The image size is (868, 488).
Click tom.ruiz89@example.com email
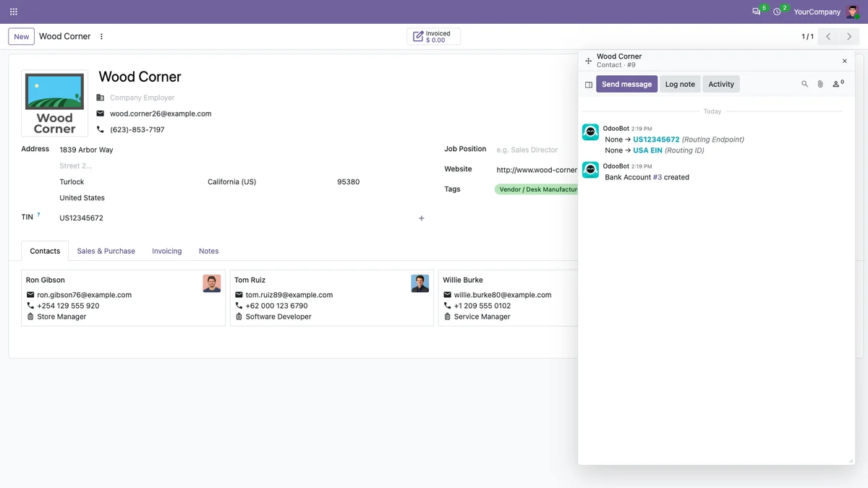pyautogui.click(x=289, y=295)
